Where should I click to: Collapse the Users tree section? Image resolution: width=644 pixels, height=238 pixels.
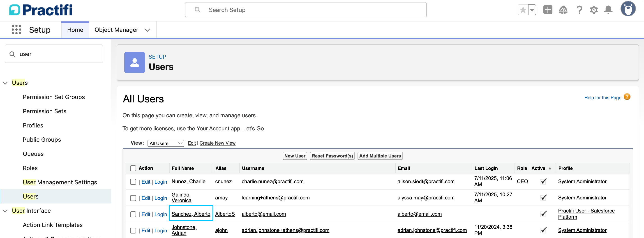point(5,83)
